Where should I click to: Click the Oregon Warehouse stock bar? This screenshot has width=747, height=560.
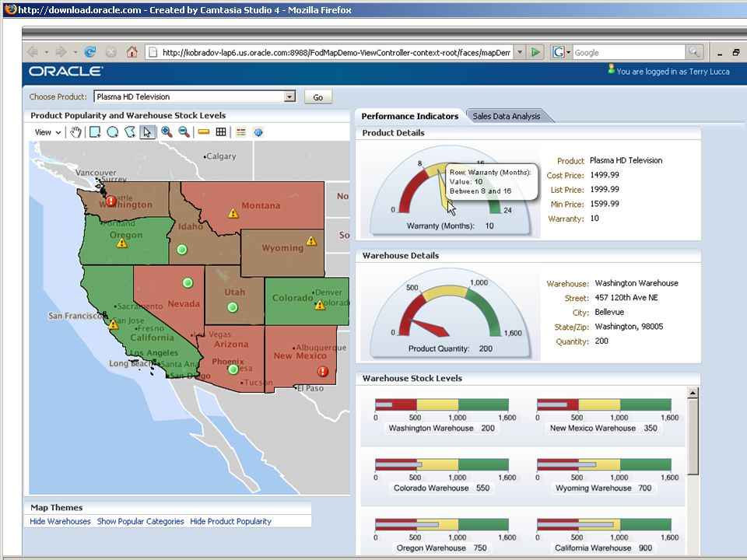442,525
